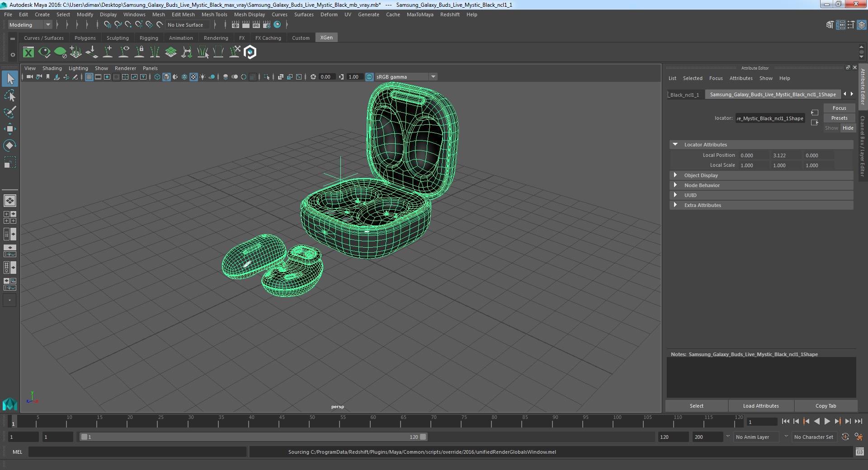Expand the Extra Attributes section
868x470 pixels.
point(675,205)
